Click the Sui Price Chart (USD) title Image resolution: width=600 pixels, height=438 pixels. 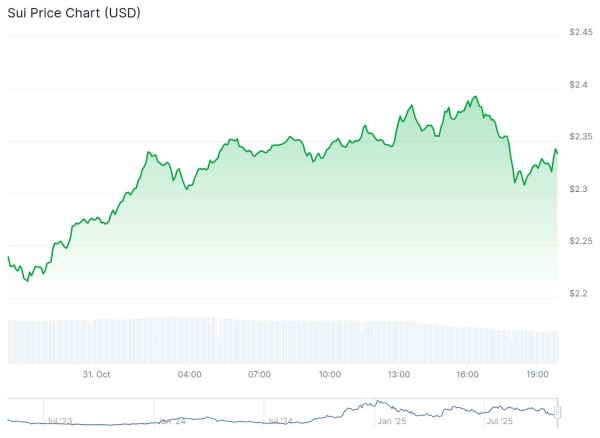coord(75,13)
